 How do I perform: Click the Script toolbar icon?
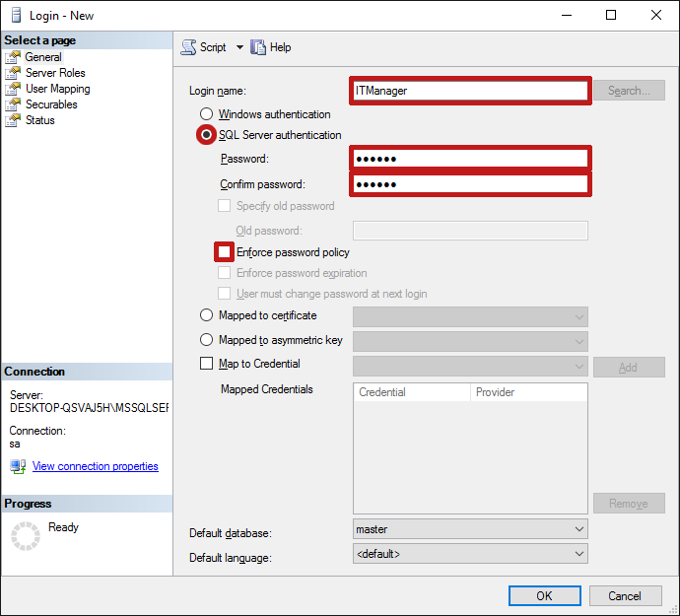(189, 47)
